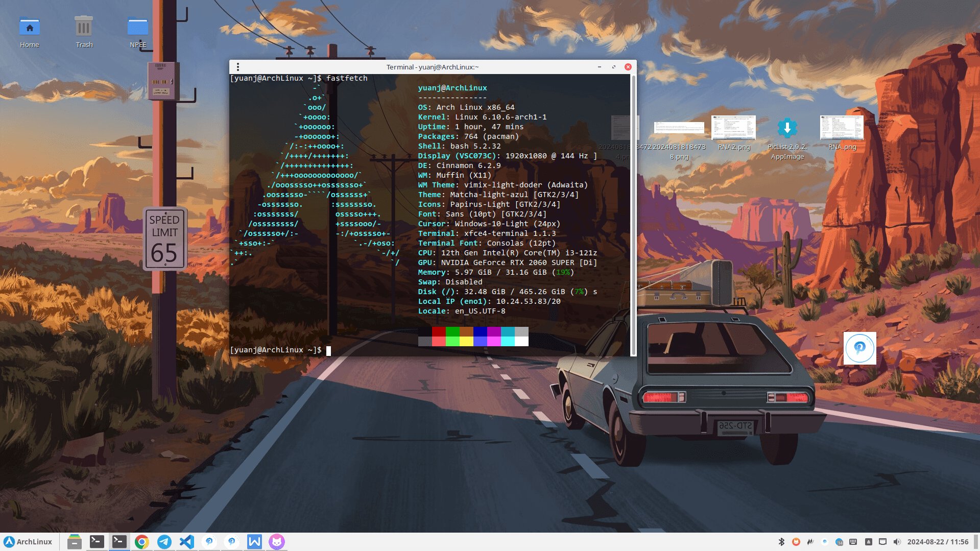980x551 pixels.
Task: Click the yellow color block in terminal
Action: tap(466, 341)
